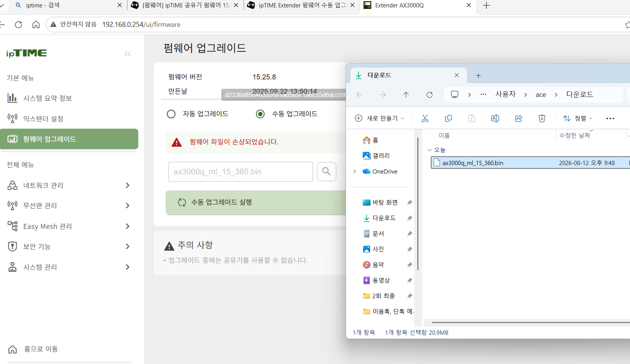
Task: Close the 다운로드 Explorer tab
Action: pyautogui.click(x=457, y=75)
